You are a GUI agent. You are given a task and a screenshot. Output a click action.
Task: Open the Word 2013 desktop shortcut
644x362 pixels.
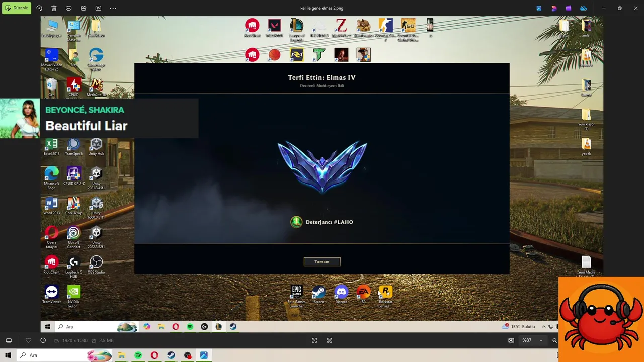51,206
